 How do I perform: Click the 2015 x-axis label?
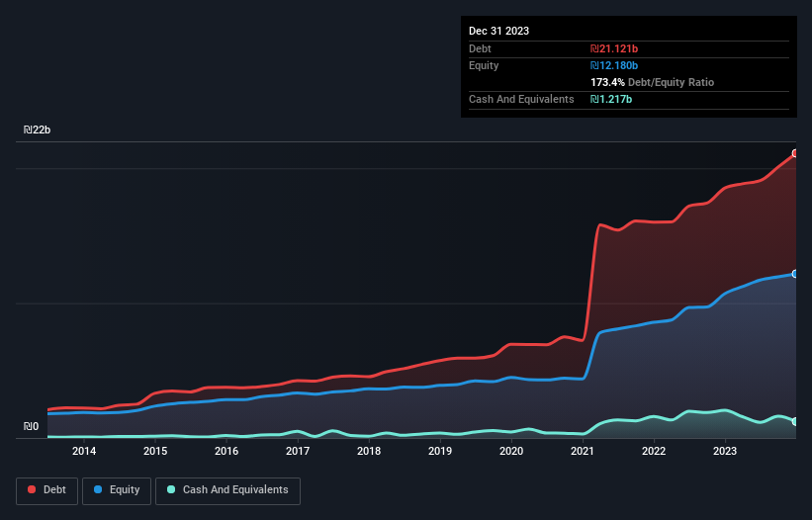click(x=155, y=451)
